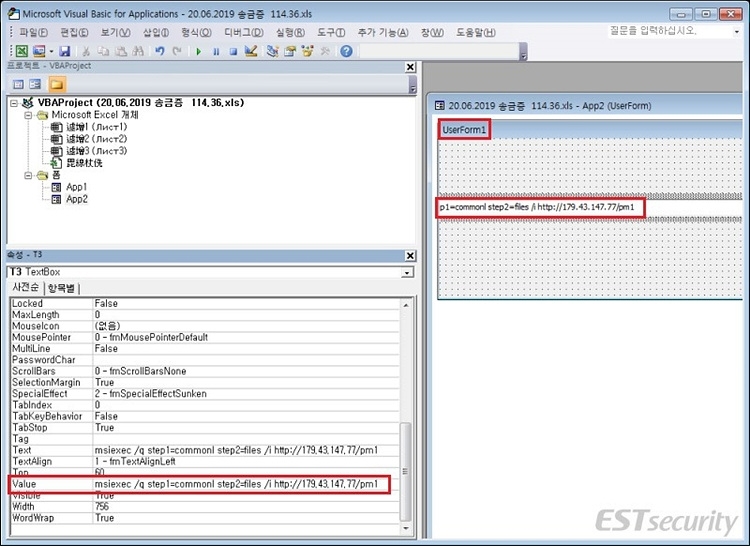This screenshot has width=750, height=546.
Task: Collapse the VBAProject root node
Action: click(x=14, y=103)
